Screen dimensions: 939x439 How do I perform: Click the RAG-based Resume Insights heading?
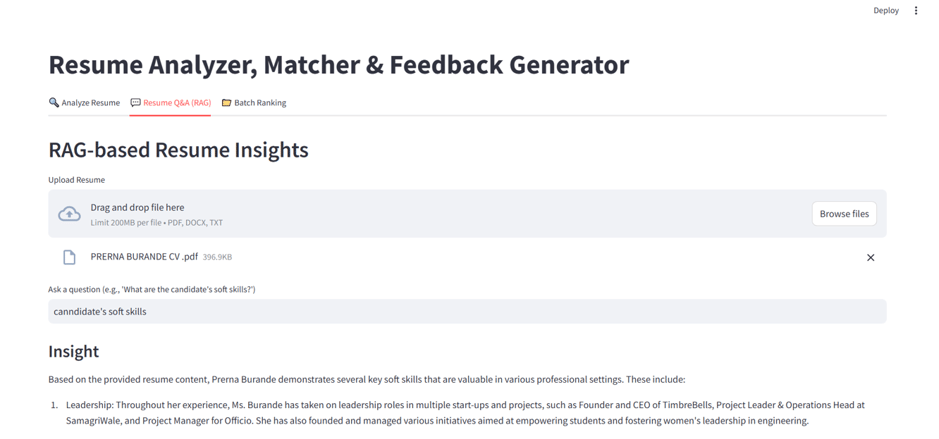178,150
